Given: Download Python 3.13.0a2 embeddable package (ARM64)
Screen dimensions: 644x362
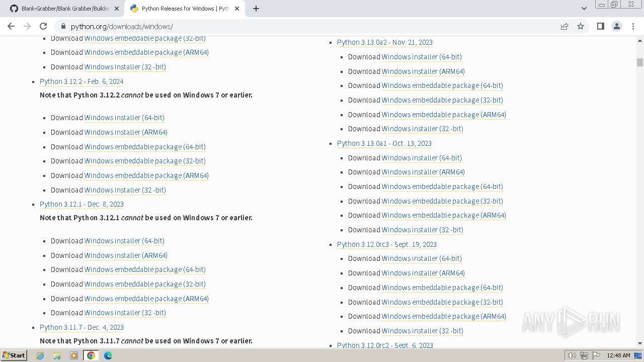Looking at the screenshot, I should click(444, 115).
